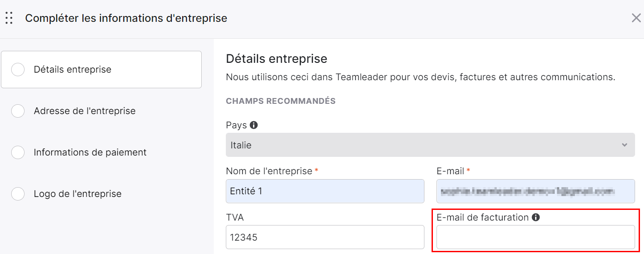
Task: Focus the Nom de l'entreprise field with Entité 1
Action: pyautogui.click(x=325, y=191)
